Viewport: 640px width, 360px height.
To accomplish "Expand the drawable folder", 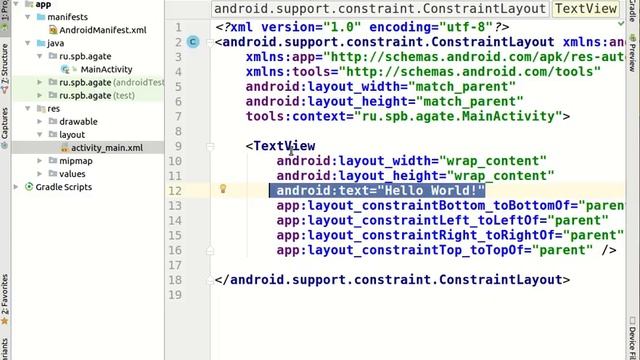I will click(40, 121).
